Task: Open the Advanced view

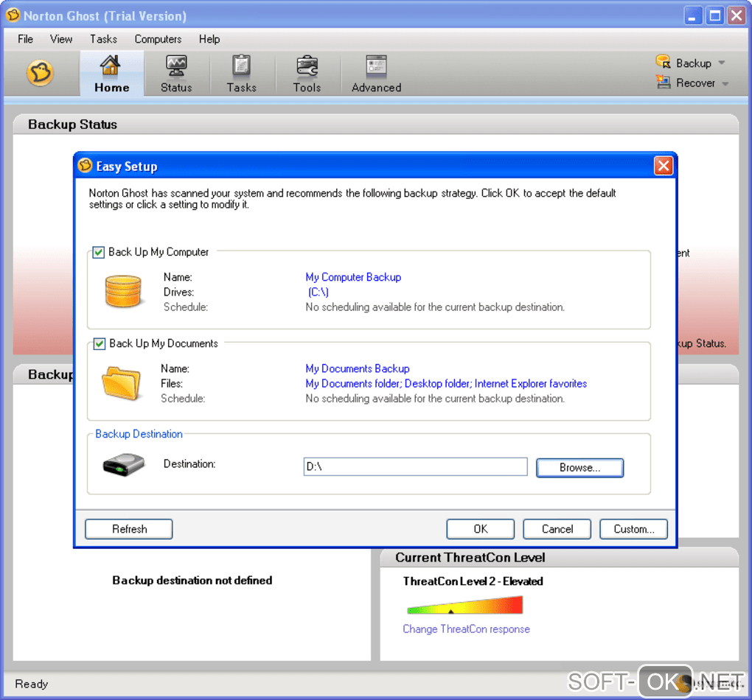Action: pos(376,74)
